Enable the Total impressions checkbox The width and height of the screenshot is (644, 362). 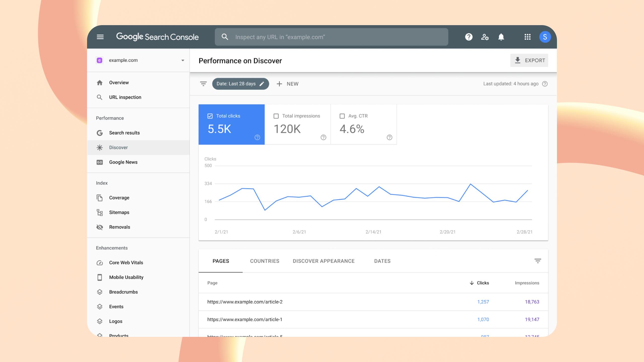276,116
